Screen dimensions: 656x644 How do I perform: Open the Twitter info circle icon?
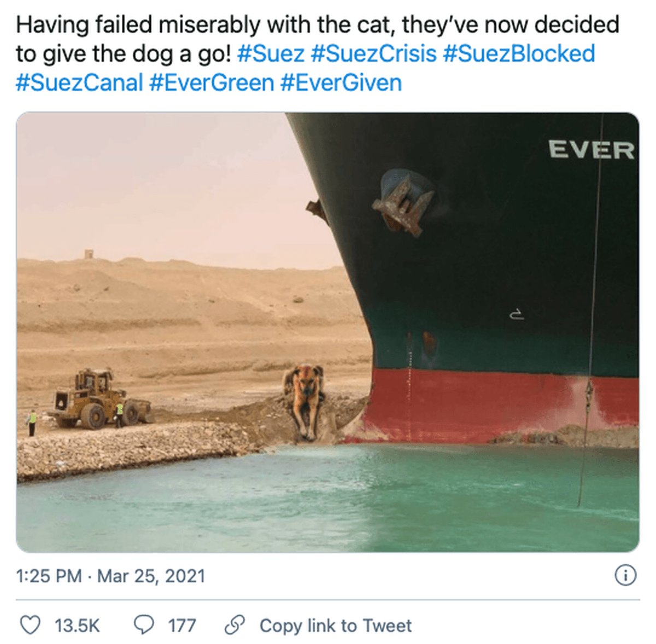click(625, 575)
